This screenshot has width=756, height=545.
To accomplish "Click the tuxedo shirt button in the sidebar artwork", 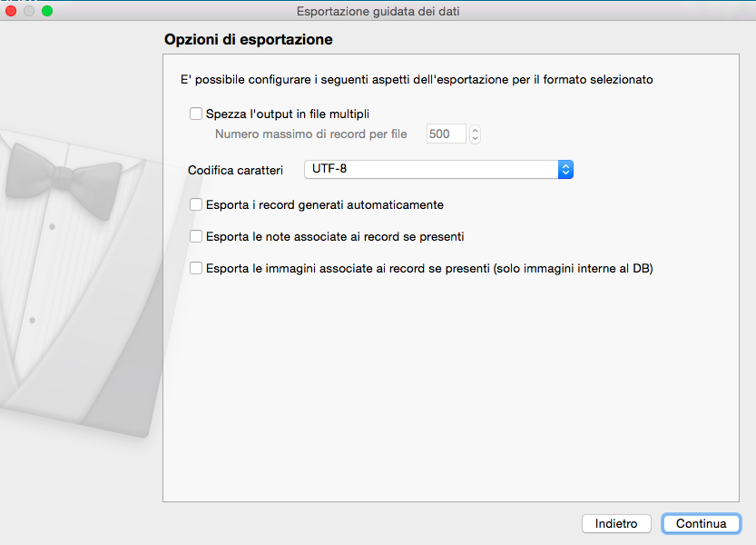I will pos(53,224).
